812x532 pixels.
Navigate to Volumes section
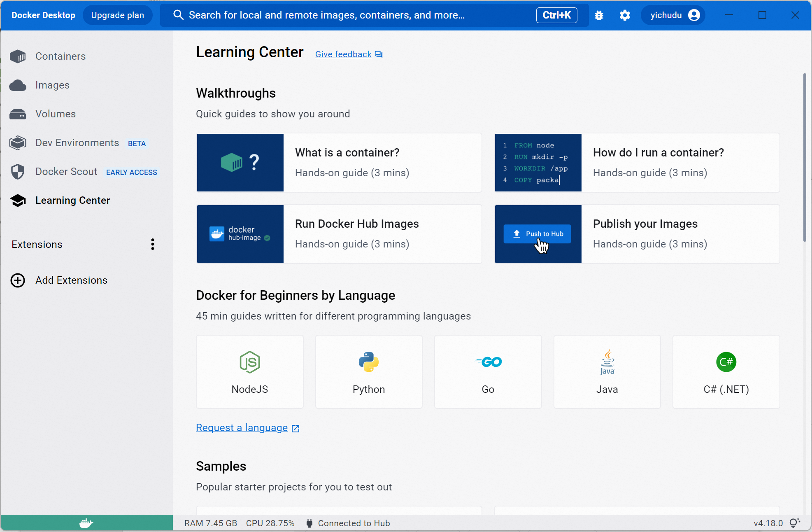click(x=56, y=114)
